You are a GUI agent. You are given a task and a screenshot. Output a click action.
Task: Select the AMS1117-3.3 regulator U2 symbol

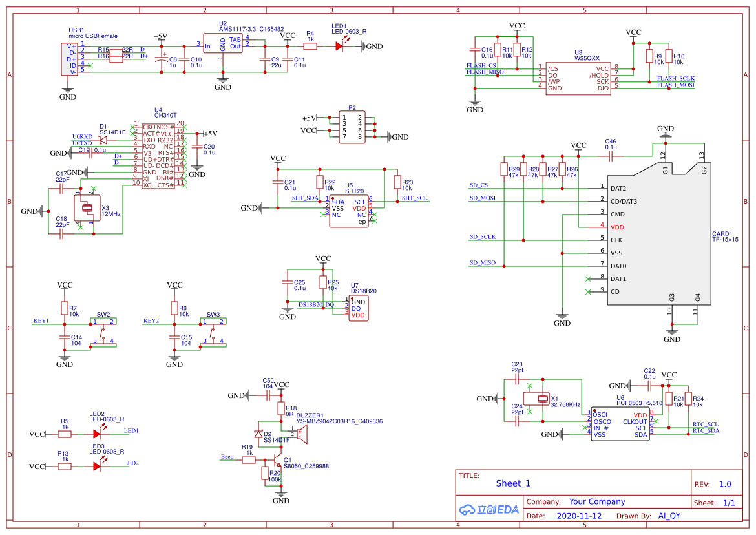click(x=223, y=43)
